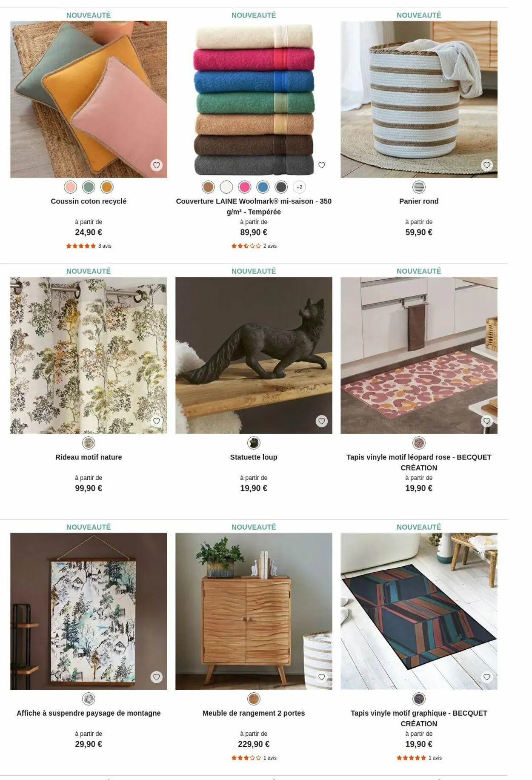This screenshot has height=780, width=532.
Task: Expand +2 more blanket colors
Action: [x=300, y=187]
